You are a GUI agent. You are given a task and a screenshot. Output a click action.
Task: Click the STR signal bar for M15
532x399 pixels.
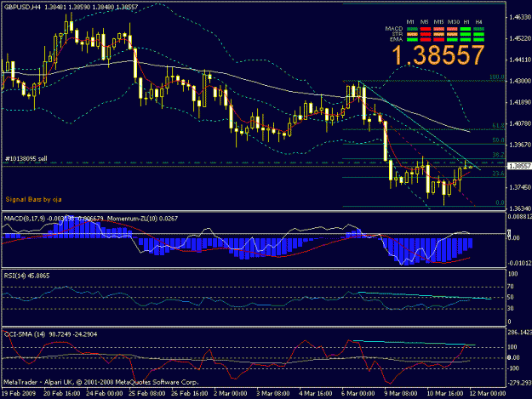coord(438,34)
